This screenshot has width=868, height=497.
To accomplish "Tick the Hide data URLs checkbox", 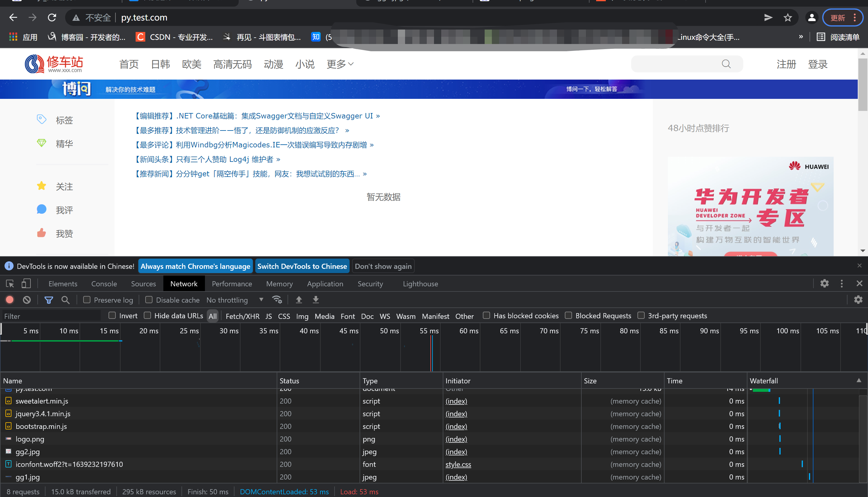I will coord(147,315).
